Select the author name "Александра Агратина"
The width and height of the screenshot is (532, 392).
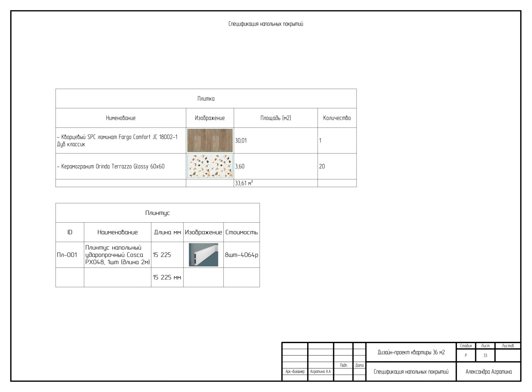click(x=488, y=372)
